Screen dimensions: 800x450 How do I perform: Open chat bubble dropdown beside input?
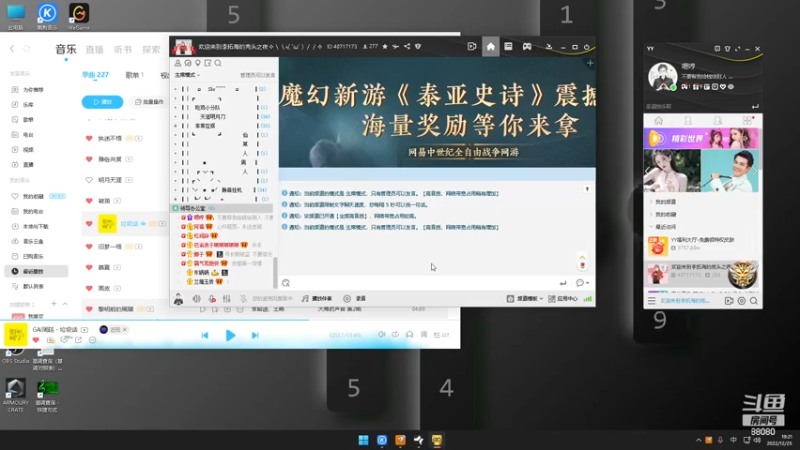(x=582, y=283)
